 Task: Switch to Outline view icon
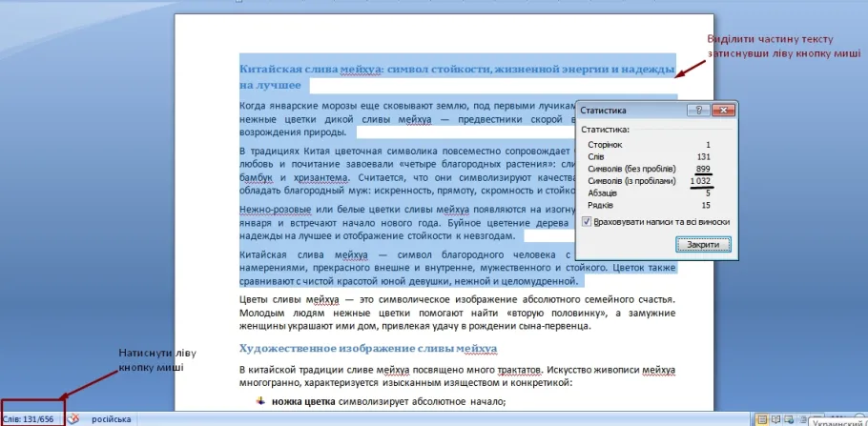[803, 418]
